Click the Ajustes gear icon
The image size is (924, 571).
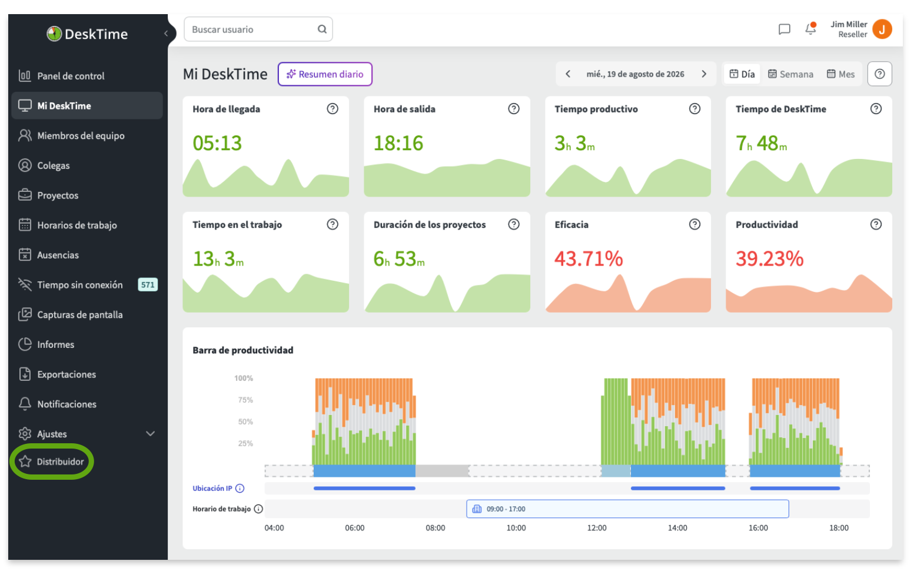(x=25, y=434)
